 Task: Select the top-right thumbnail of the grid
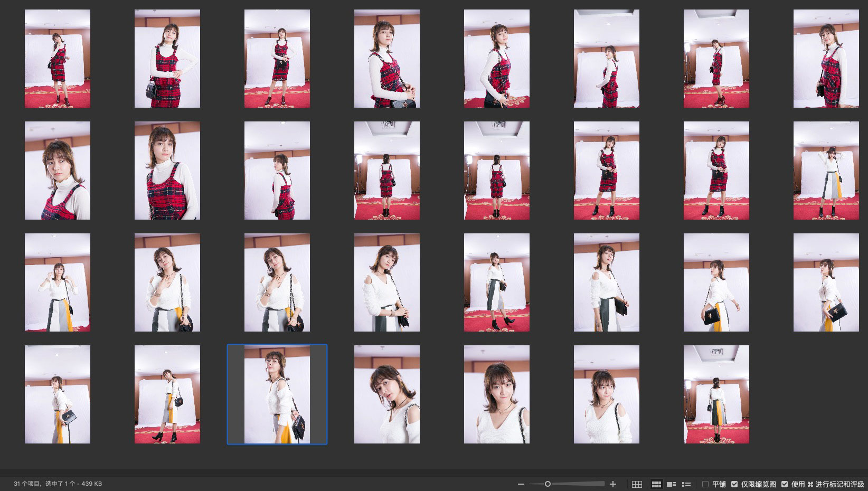pyautogui.click(x=826, y=59)
